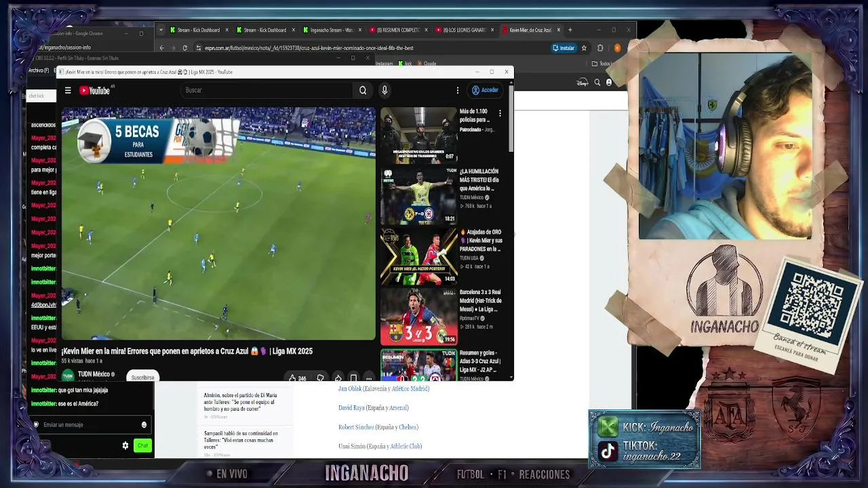The width and height of the screenshot is (868, 488).
Task: Open 'Más de 1.100 policías' sponsored thumbnail
Action: coord(418,135)
